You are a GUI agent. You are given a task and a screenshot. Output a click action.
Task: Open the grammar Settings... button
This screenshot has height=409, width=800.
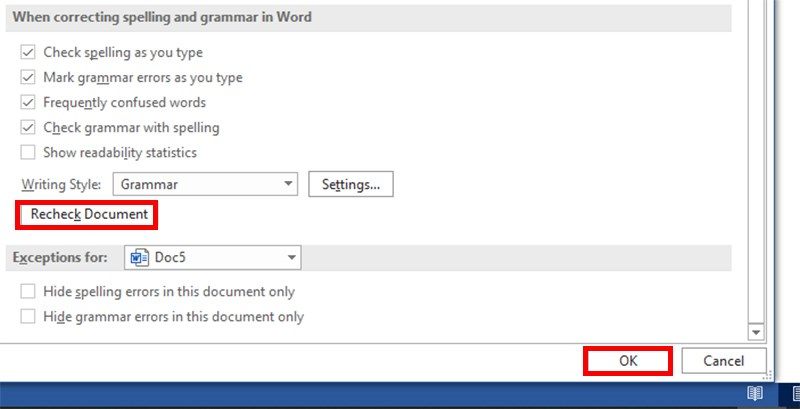(x=351, y=184)
